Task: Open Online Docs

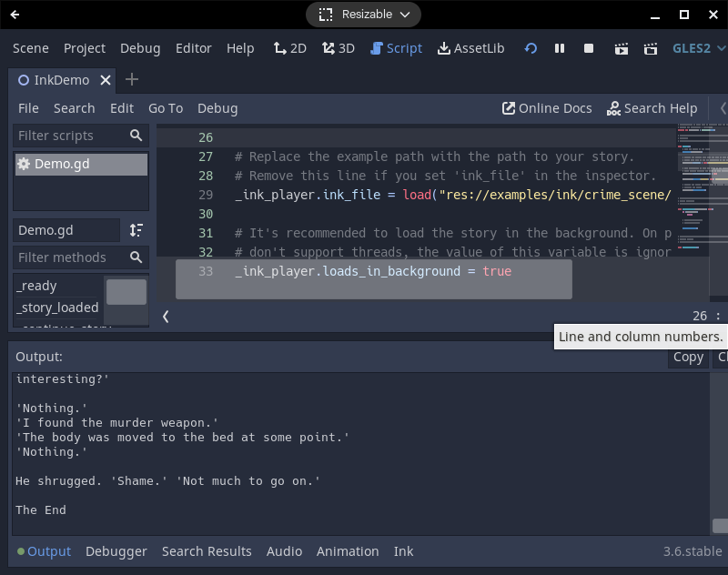Action: (x=547, y=108)
